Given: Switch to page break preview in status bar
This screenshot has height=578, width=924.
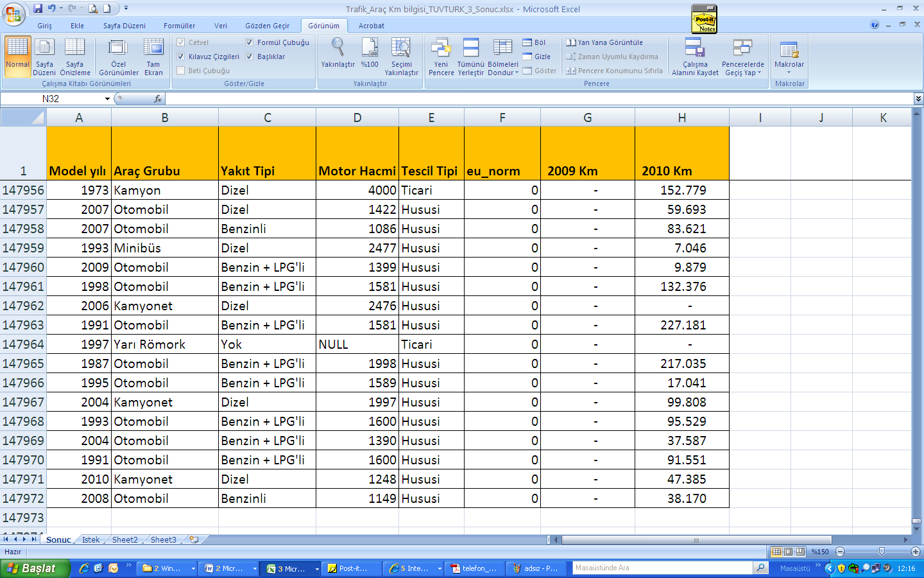Looking at the screenshot, I should 800,552.
